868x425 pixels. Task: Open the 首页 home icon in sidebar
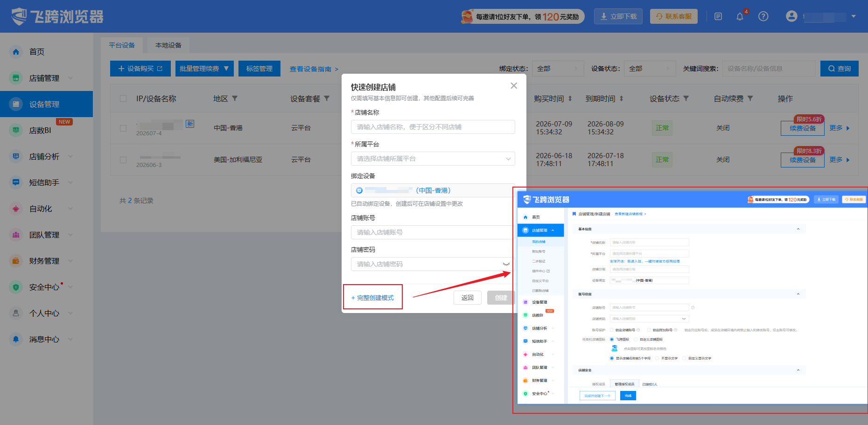tap(16, 52)
